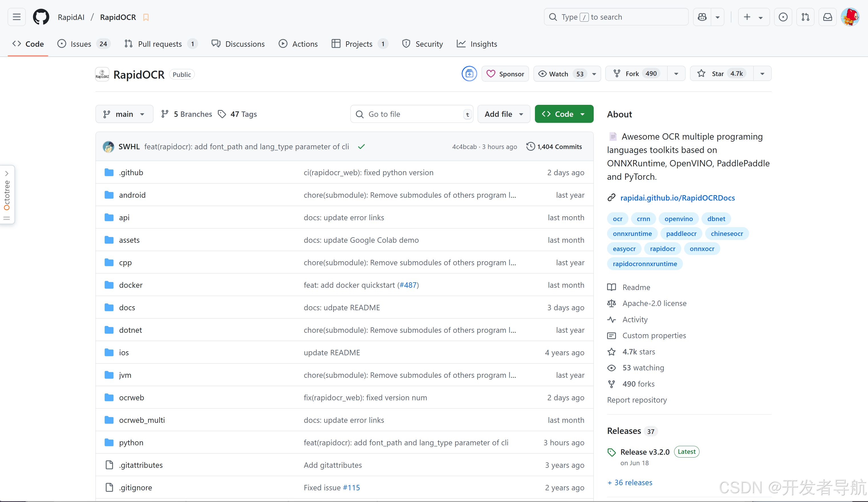868x502 pixels.
Task: Click the RapidAI owner breadcrumb
Action: point(71,17)
